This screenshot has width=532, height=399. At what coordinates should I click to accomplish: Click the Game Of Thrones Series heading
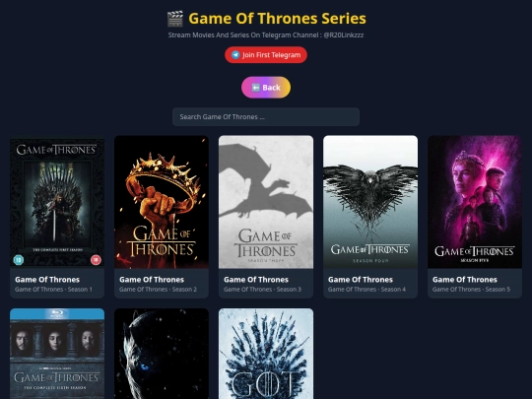(x=277, y=19)
